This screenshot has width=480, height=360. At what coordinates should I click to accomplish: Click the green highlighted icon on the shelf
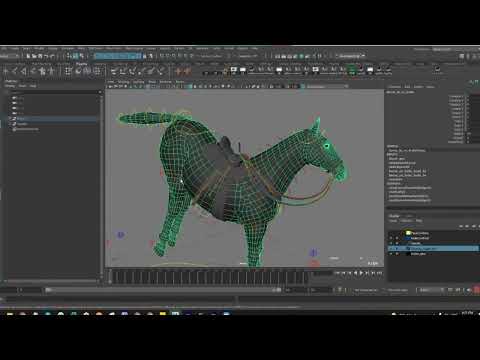click(352, 70)
